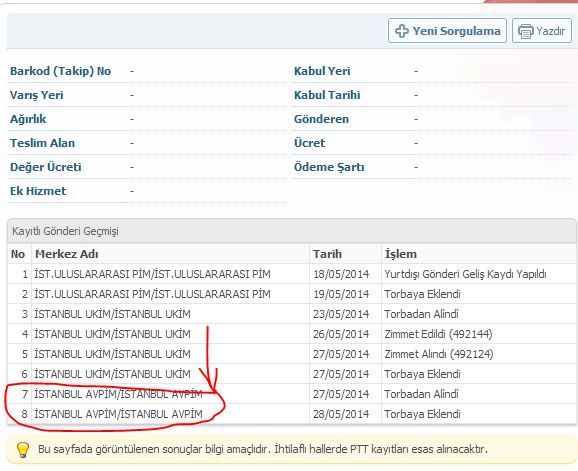Click the Kayıtlı Gönderi Geçmişi panel header
578x471 pixels.
coord(292,231)
